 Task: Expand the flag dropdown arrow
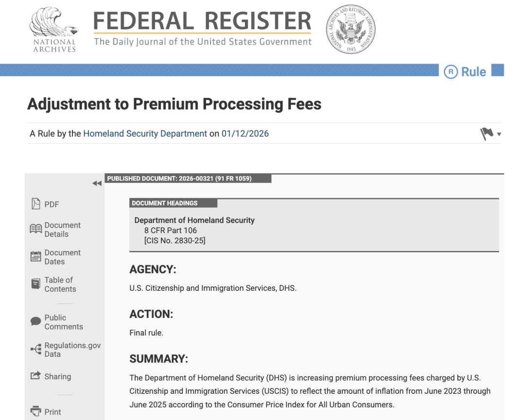pyautogui.click(x=499, y=134)
